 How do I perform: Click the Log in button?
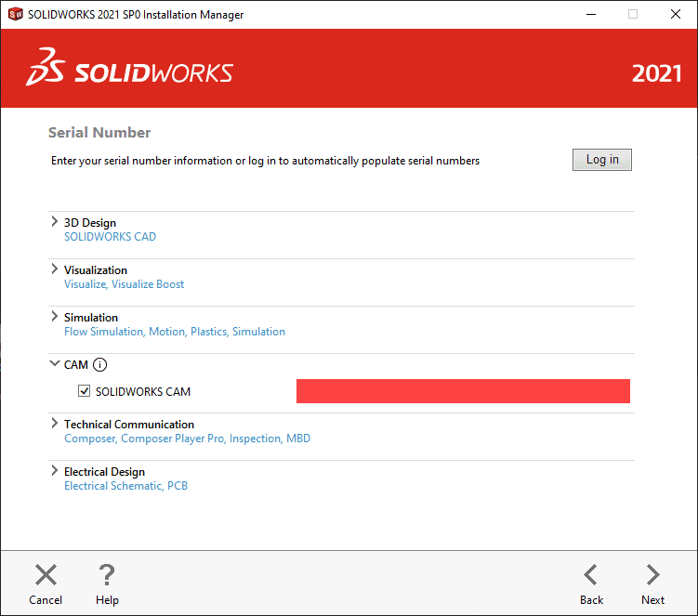[x=602, y=160]
